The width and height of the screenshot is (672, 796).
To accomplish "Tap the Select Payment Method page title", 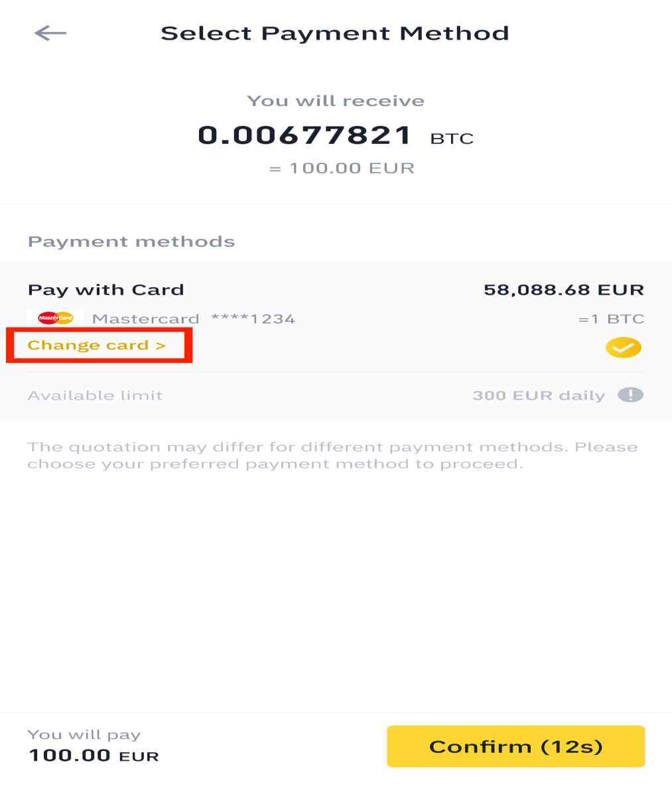I will (x=335, y=33).
